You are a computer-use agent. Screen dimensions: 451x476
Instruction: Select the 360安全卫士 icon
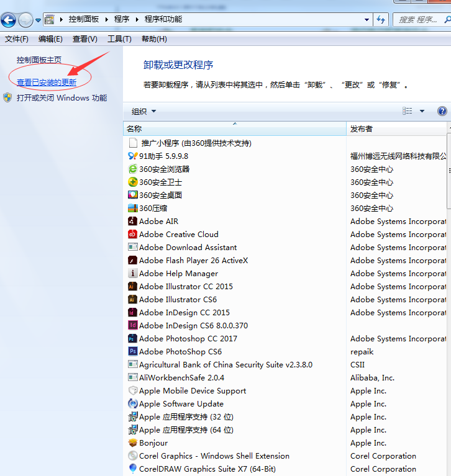point(133,182)
